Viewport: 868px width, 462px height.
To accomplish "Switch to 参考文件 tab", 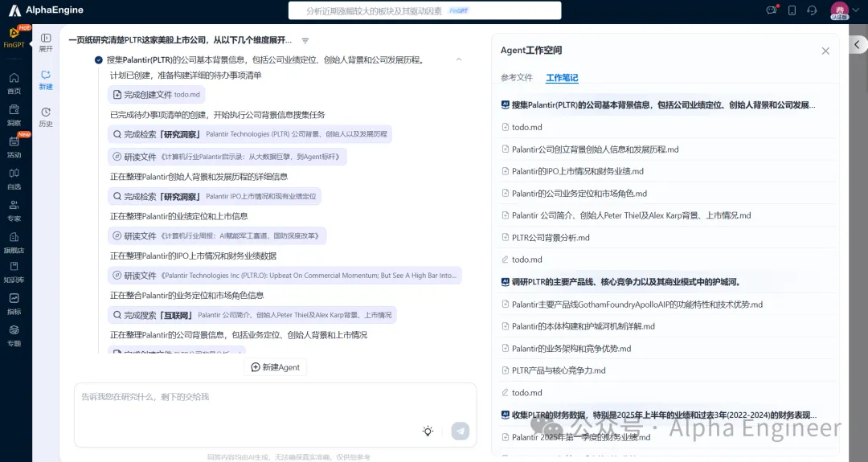I will pyautogui.click(x=516, y=78).
